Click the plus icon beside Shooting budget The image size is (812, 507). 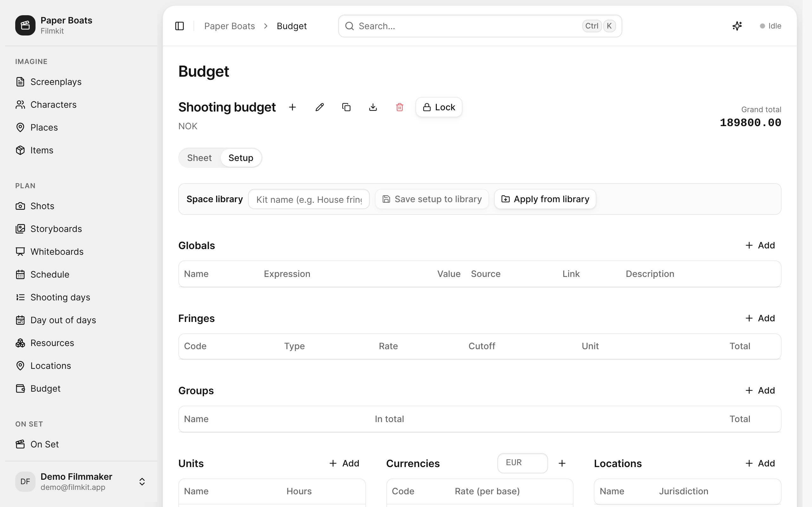point(292,107)
